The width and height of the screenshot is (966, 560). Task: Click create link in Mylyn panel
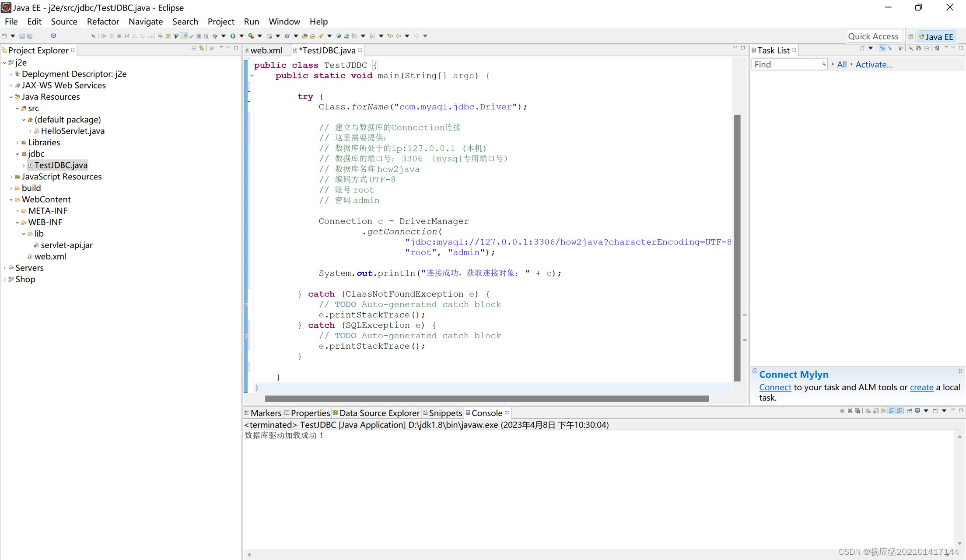[921, 387]
